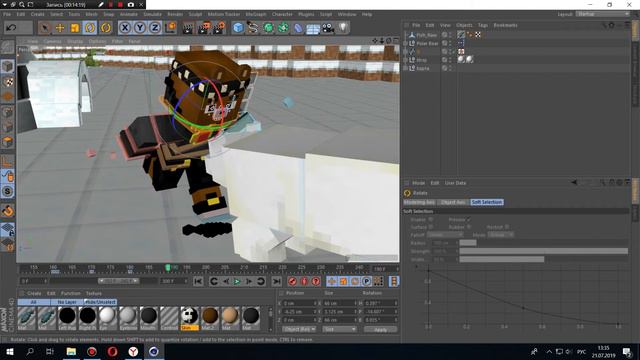Go to end of animation
640x360 pixels.
coord(276,281)
